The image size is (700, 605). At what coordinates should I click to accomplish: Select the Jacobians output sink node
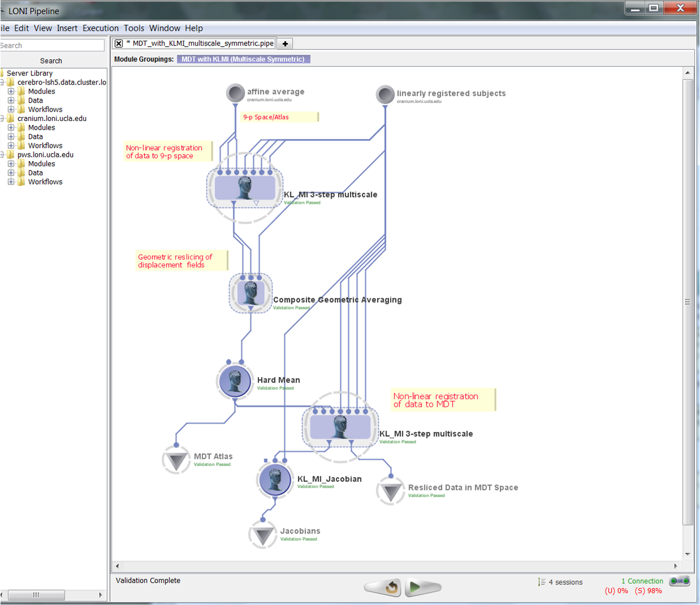pos(263,535)
